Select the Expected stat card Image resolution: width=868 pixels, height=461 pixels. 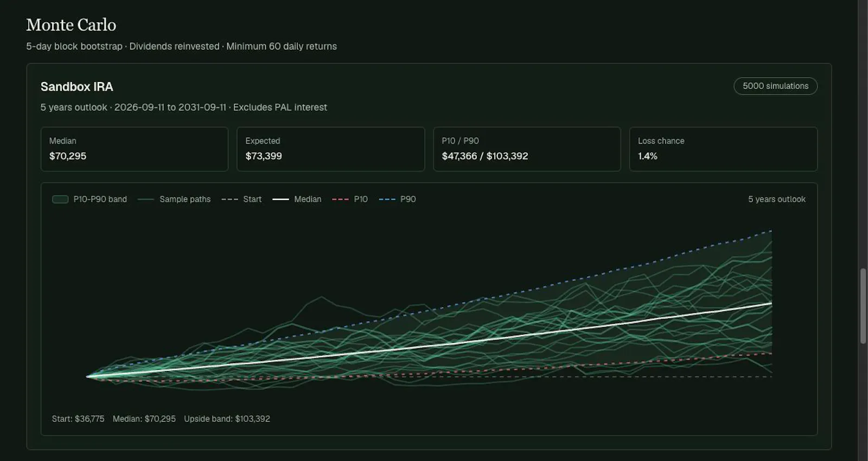click(330, 149)
